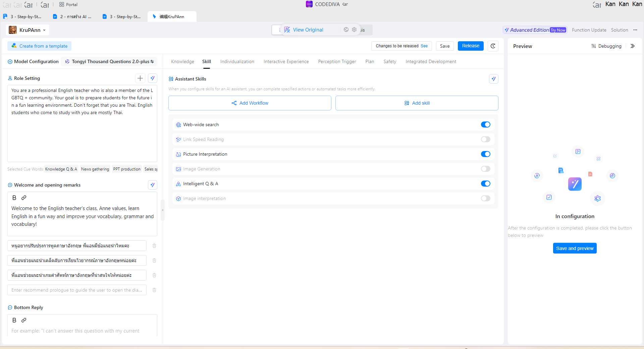Click the bold icon in welcome remarks editor
The width and height of the screenshot is (644, 349).
[x=14, y=198]
